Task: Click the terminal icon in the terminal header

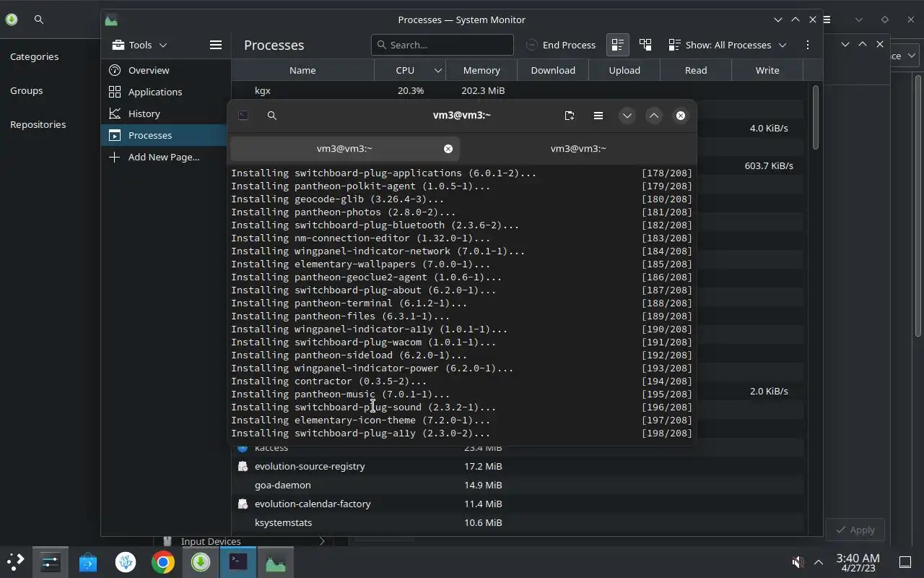Action: tap(243, 116)
